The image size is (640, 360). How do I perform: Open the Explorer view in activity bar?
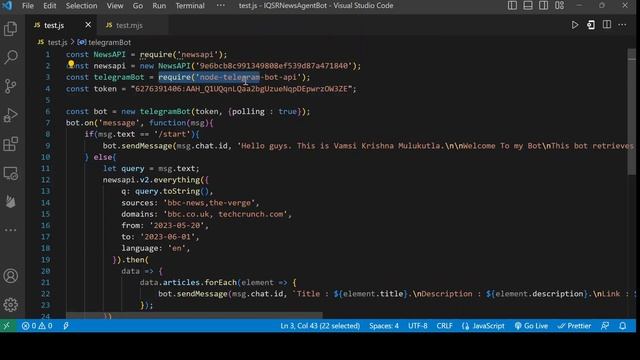(x=11, y=29)
